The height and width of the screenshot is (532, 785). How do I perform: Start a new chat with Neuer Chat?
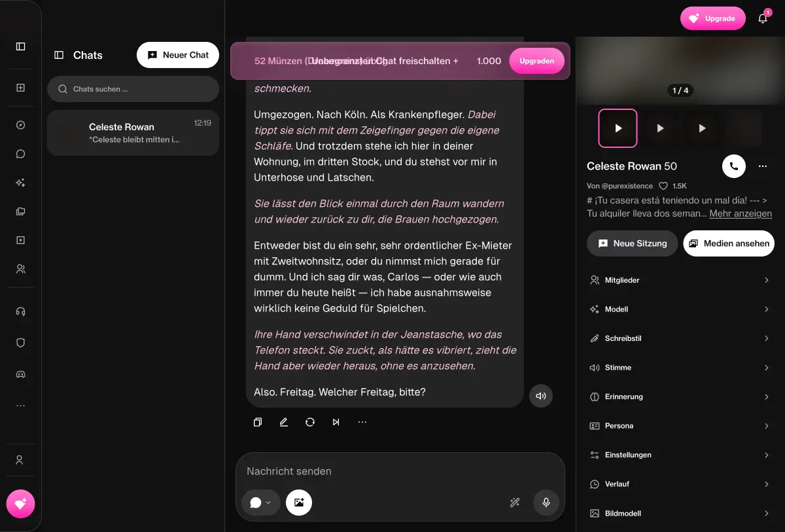(178, 55)
